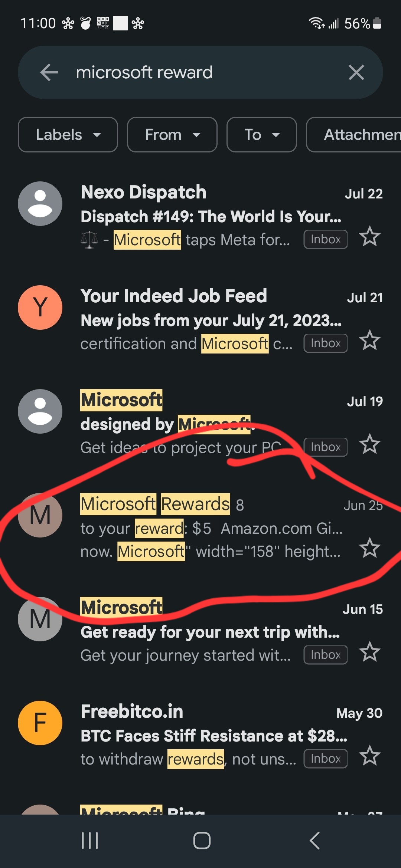Star the Microsoft Rewards email
This screenshot has width=401, height=868.
coord(370,548)
